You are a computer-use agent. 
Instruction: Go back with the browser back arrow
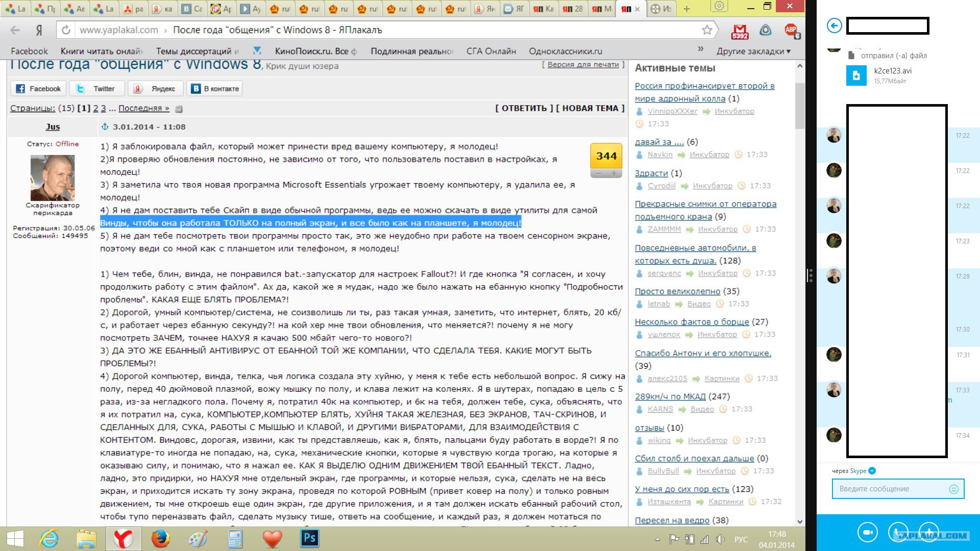pyautogui.click(x=15, y=30)
